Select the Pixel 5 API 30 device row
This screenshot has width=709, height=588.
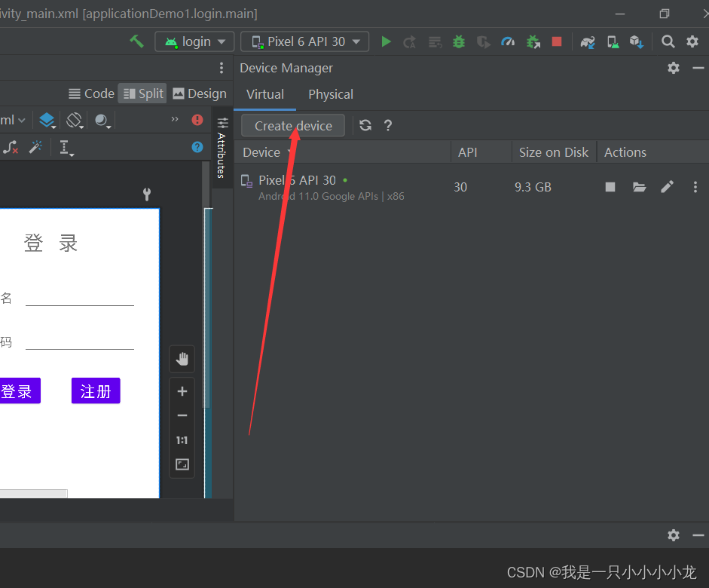point(472,187)
